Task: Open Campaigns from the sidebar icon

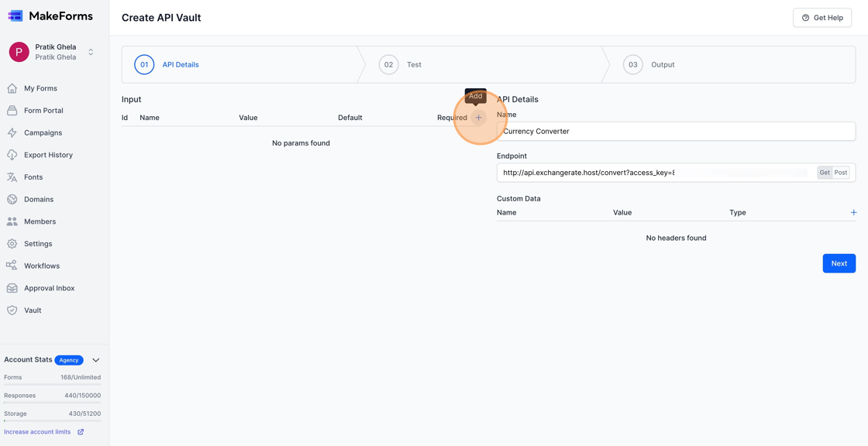Action: click(x=11, y=132)
